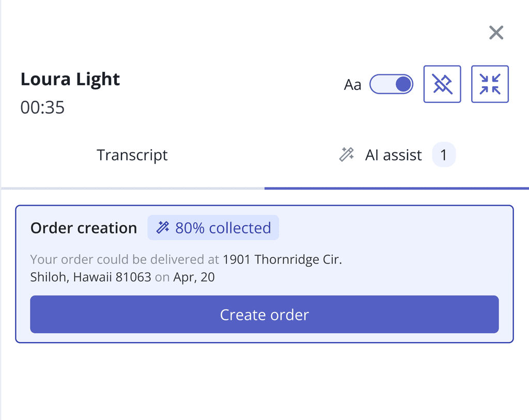Click the unpin panel icon button
Screen dimensions: 529x420
click(442, 84)
